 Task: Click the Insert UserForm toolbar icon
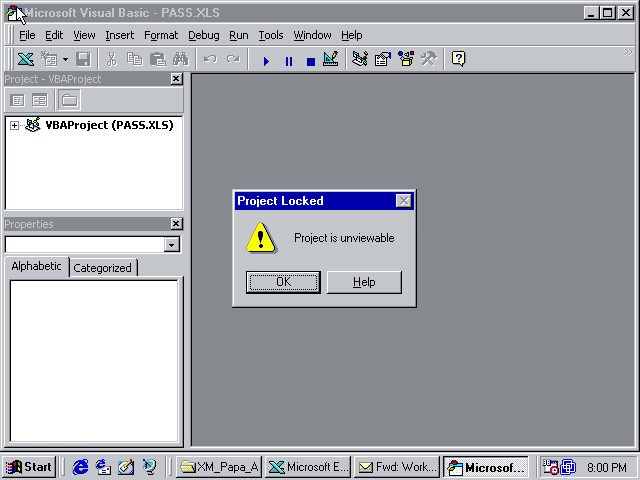tap(49, 59)
